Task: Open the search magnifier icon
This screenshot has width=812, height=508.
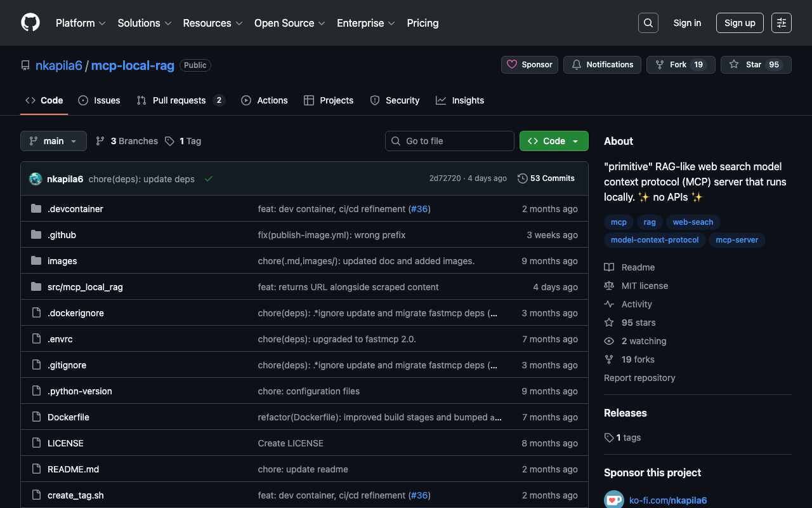Action: (648, 23)
